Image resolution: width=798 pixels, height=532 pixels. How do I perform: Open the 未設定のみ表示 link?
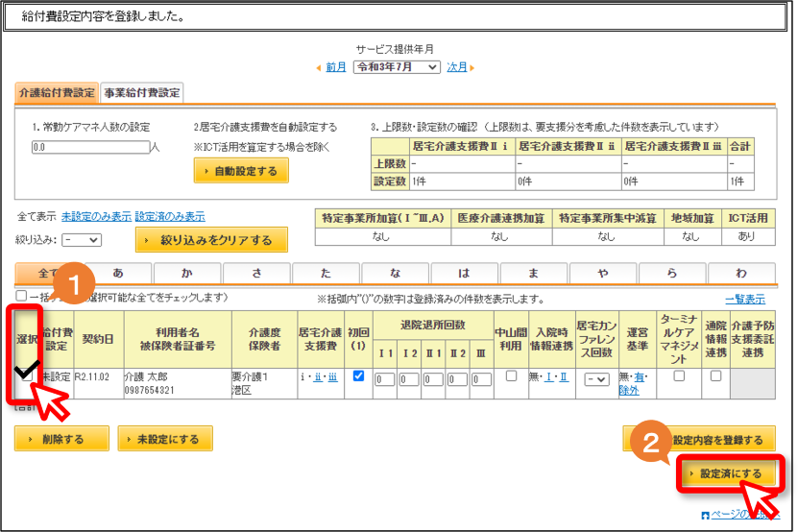tap(96, 217)
